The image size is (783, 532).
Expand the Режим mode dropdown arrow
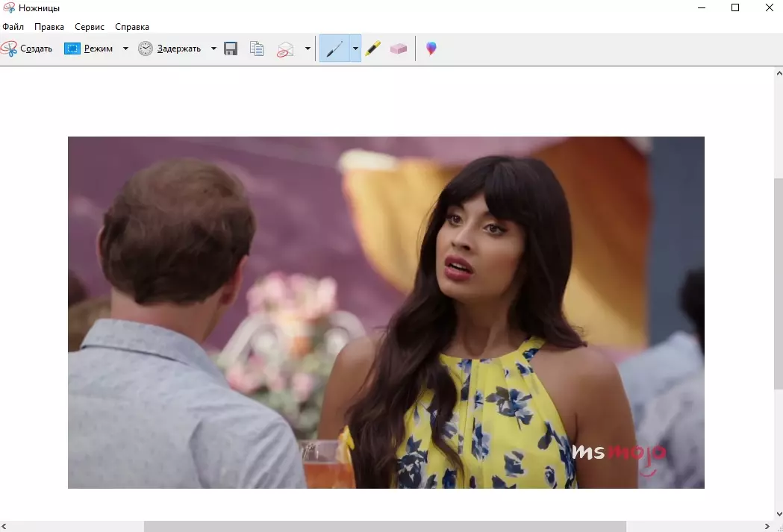coord(125,48)
